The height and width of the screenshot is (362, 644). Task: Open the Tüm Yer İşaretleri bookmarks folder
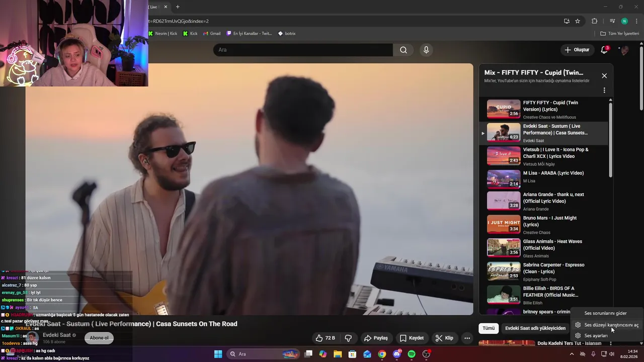click(619, 34)
